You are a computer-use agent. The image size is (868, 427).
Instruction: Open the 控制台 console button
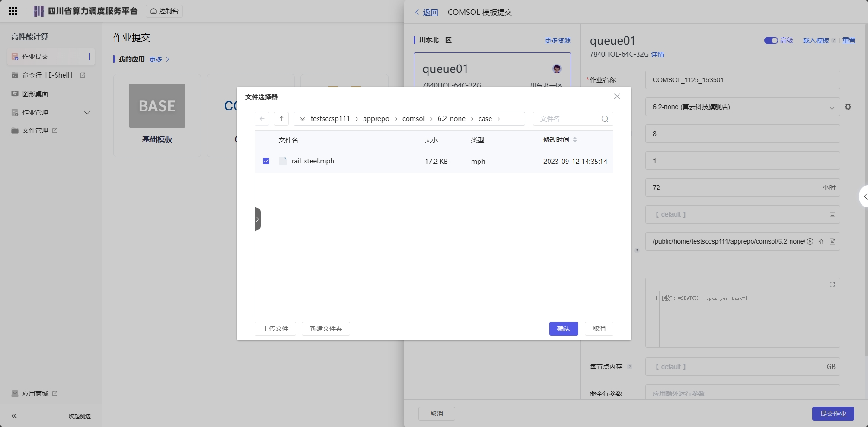pyautogui.click(x=164, y=11)
